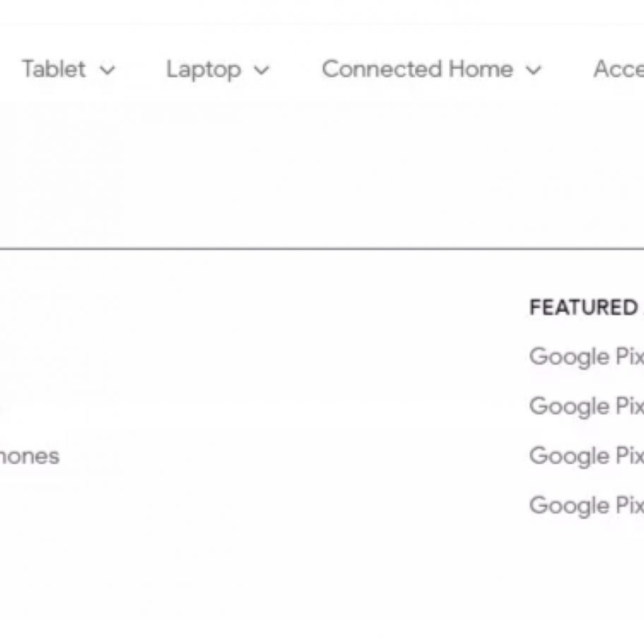This screenshot has height=644, width=644.
Task: Click the chevron next to Tablet
Action: pyautogui.click(x=107, y=70)
